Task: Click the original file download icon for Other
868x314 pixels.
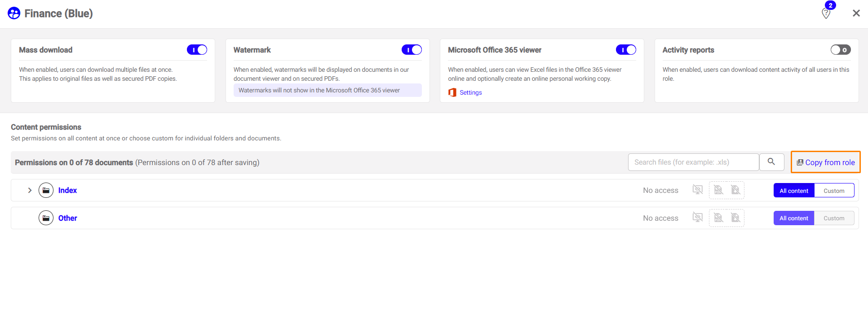Action: coord(735,218)
